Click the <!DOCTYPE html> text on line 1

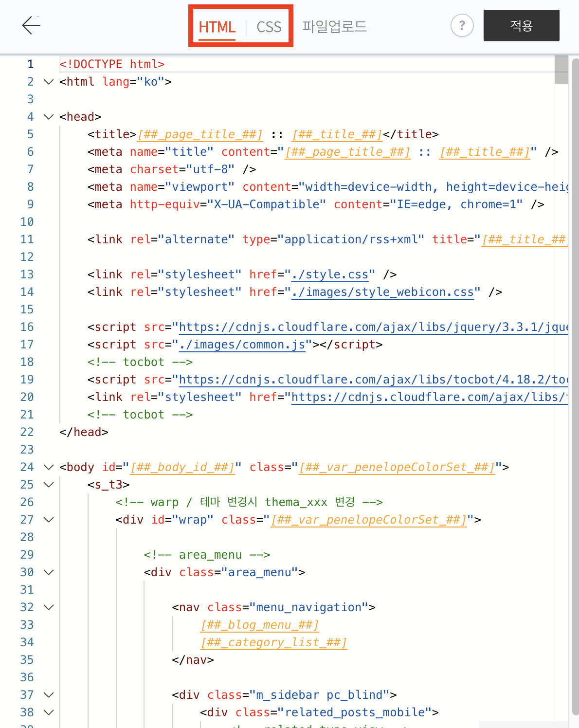click(x=112, y=64)
